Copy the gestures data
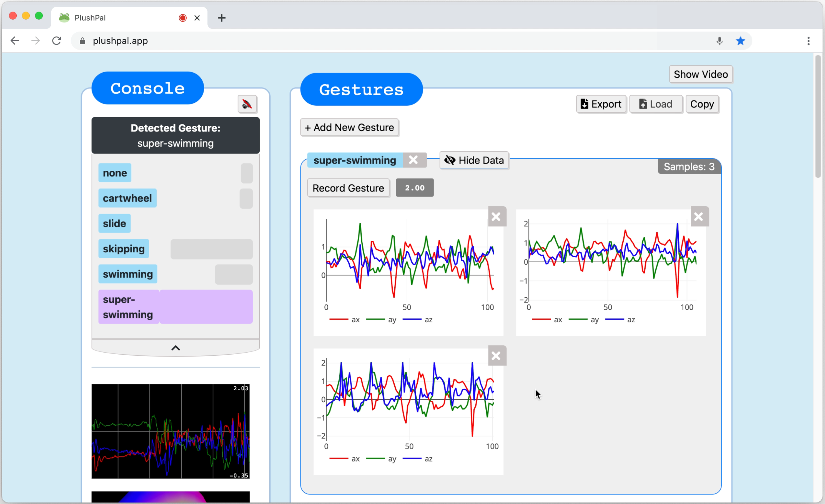The width and height of the screenshot is (825, 504). tap(702, 104)
